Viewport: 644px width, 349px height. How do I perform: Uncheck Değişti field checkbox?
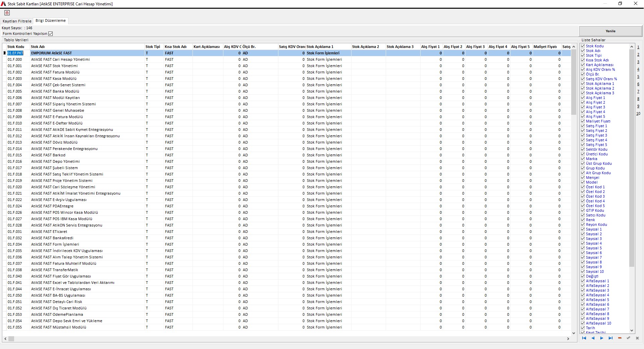pos(583,276)
